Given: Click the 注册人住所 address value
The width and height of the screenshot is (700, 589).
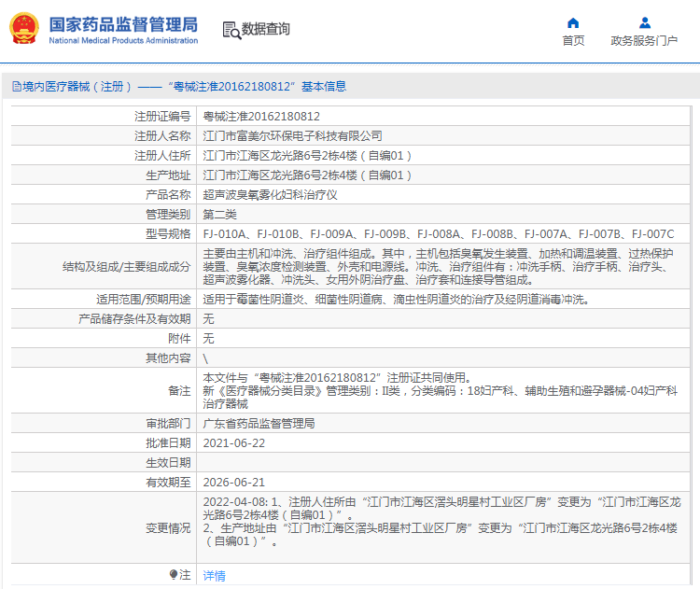Looking at the screenshot, I should (307, 155).
